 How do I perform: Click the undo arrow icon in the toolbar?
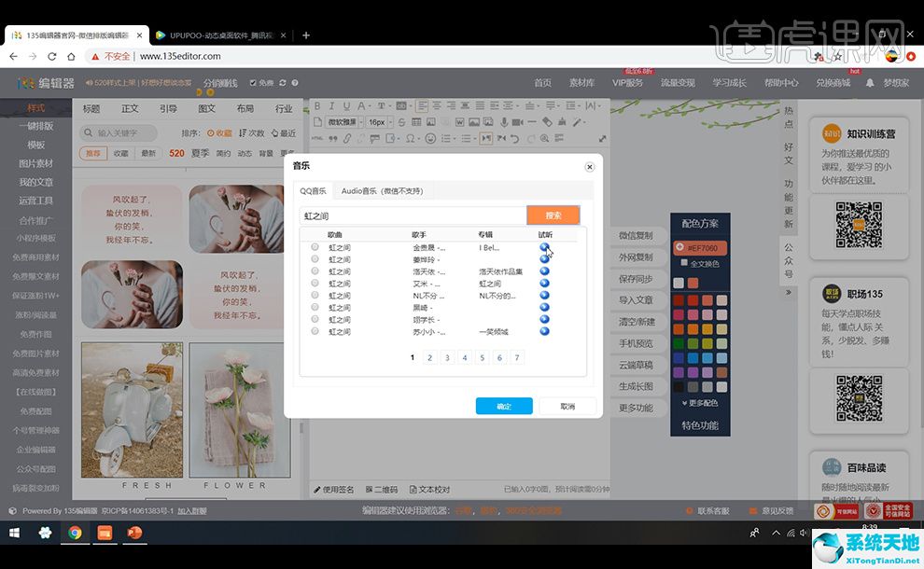[x=514, y=137]
